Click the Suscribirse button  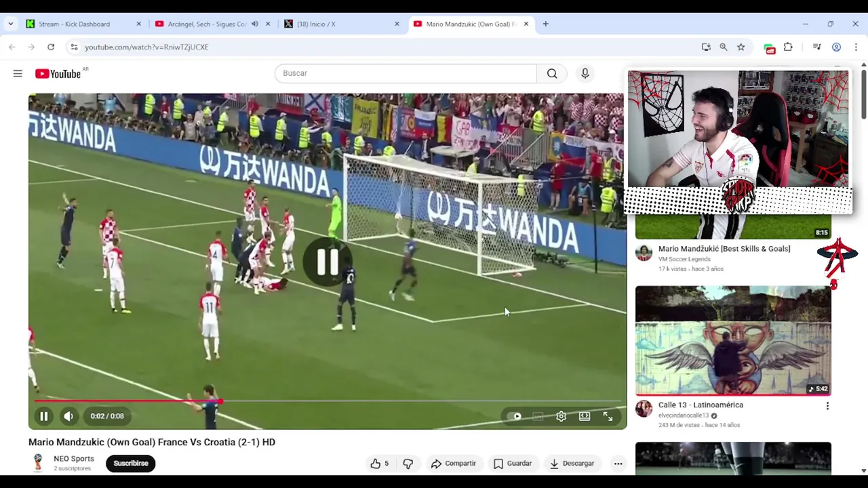[x=131, y=464]
